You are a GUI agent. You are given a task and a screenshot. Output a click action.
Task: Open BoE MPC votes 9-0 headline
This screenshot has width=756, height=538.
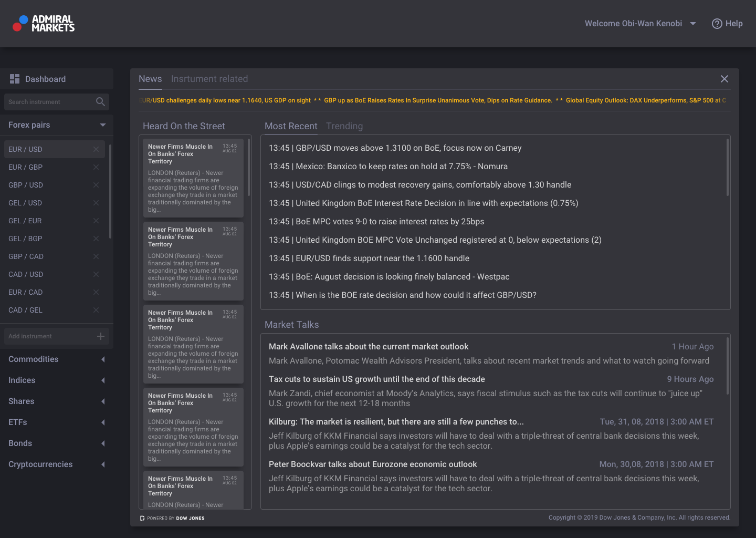[x=376, y=222]
